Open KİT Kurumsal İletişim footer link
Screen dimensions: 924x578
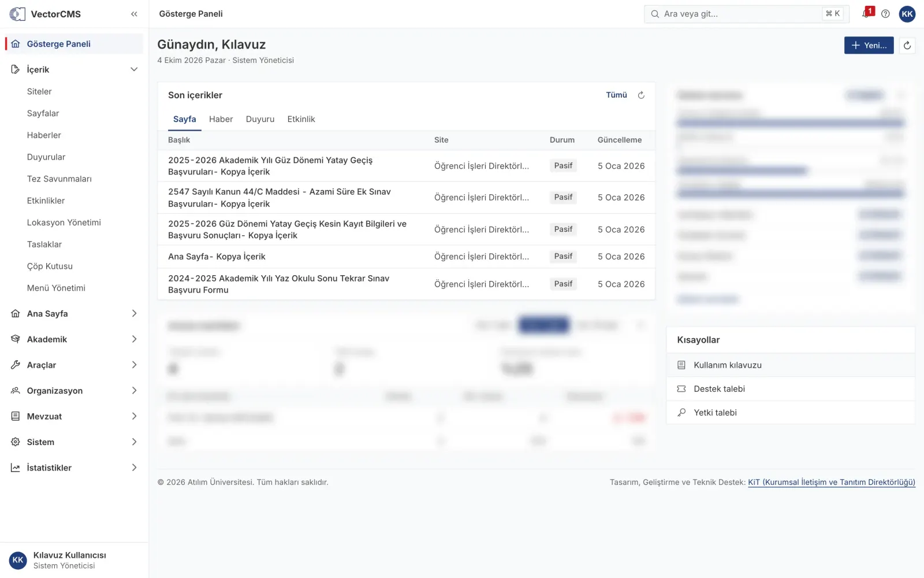pyautogui.click(x=832, y=482)
